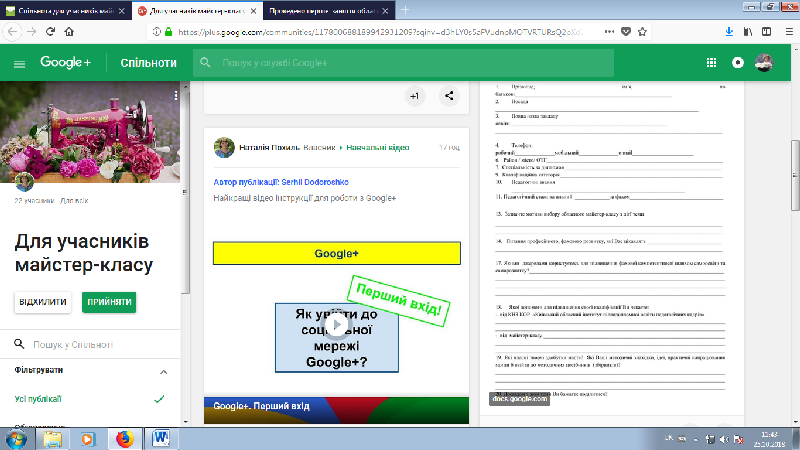Click the post author avatar
The height and width of the screenshot is (450, 800).
click(x=224, y=147)
